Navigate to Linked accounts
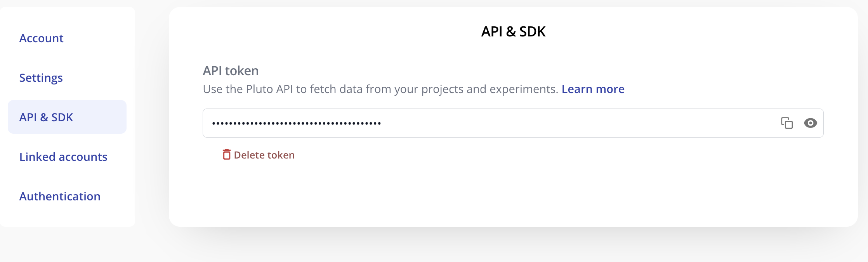 click(x=63, y=157)
